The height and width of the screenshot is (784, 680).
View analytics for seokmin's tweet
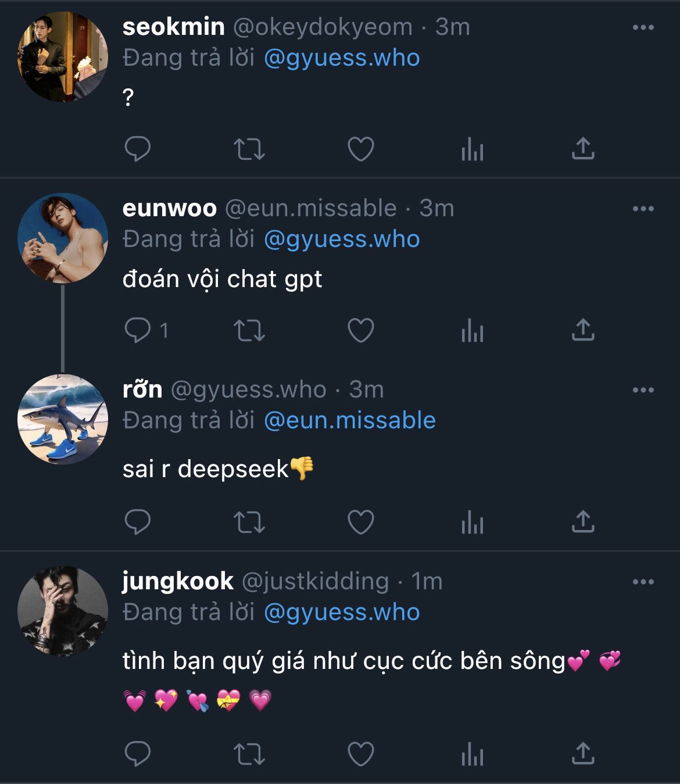[x=472, y=150]
